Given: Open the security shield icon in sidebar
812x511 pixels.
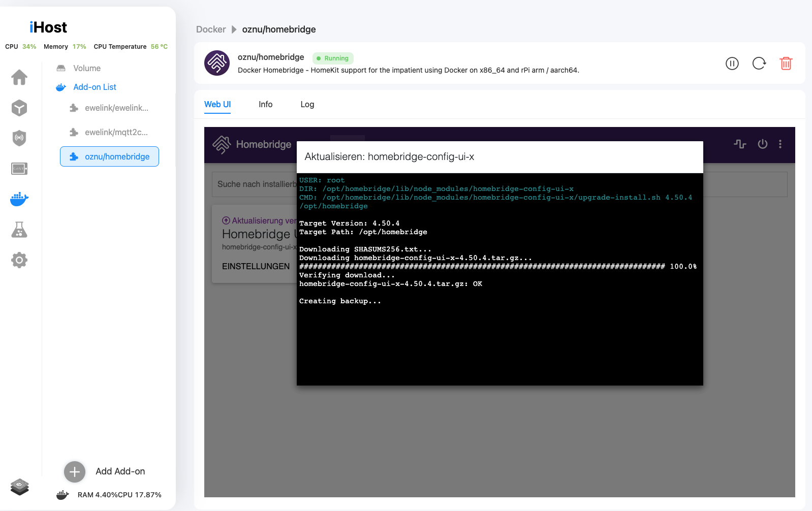Looking at the screenshot, I should click(19, 138).
